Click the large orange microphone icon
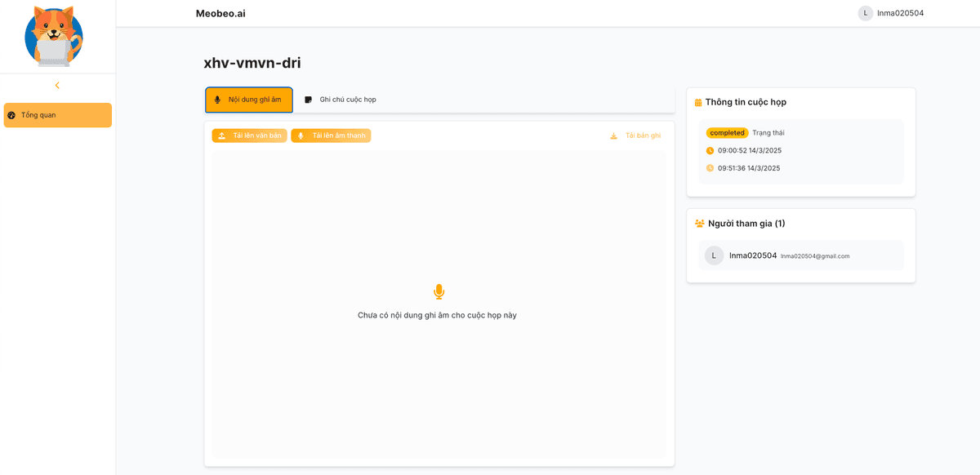 coord(439,291)
